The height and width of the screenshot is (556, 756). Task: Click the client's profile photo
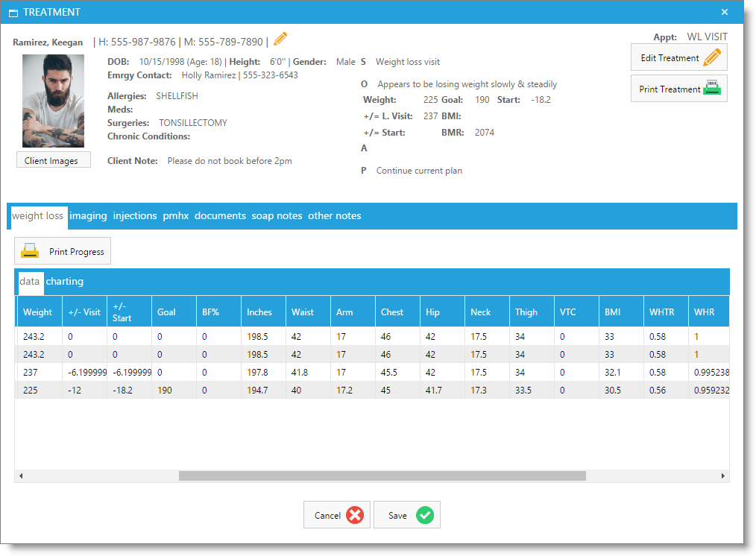coord(53,101)
